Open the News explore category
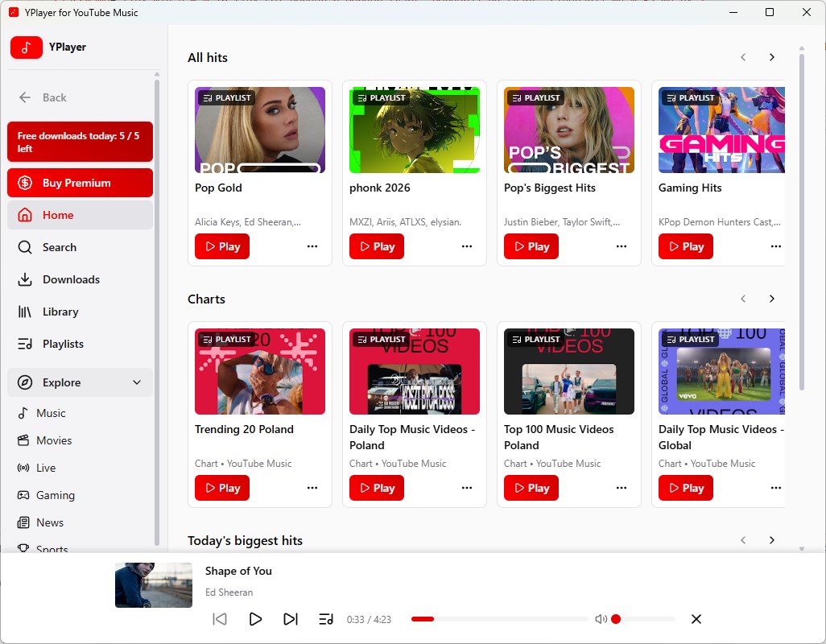Image resolution: width=826 pixels, height=644 pixels. click(x=80, y=522)
